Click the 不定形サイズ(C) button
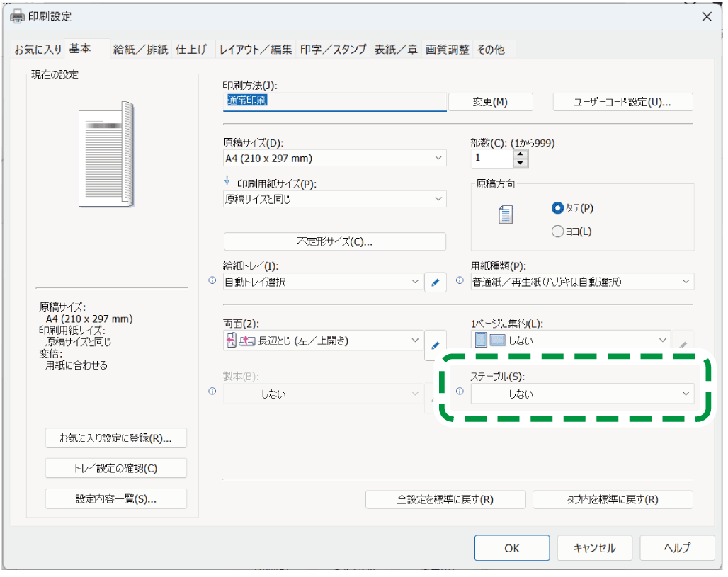 [x=334, y=241]
